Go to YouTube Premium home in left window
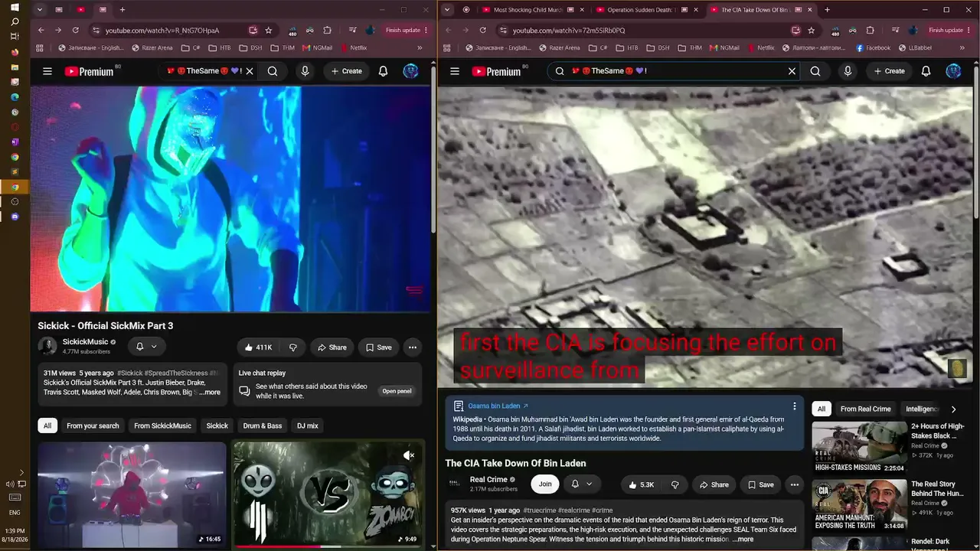980x551 pixels. [89, 71]
